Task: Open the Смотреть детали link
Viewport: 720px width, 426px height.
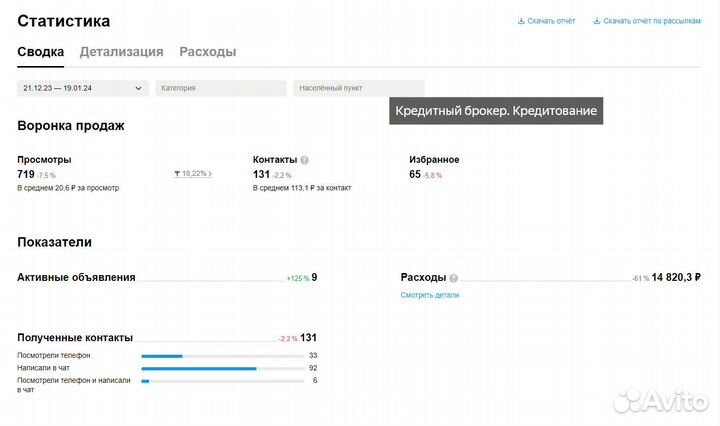Action: tap(429, 295)
